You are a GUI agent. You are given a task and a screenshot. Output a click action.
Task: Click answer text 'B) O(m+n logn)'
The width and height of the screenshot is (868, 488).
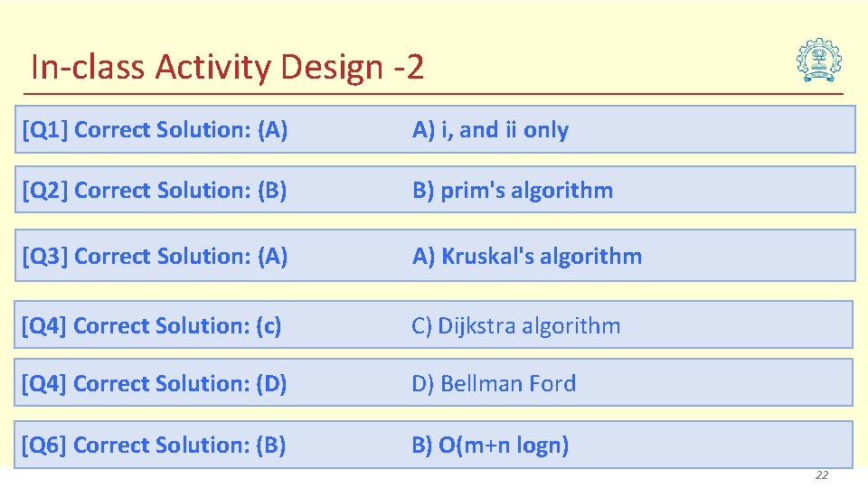click(490, 445)
